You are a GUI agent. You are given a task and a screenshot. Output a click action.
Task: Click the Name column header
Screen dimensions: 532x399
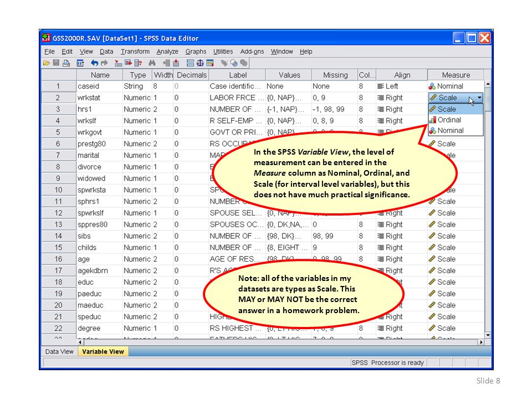coord(100,75)
